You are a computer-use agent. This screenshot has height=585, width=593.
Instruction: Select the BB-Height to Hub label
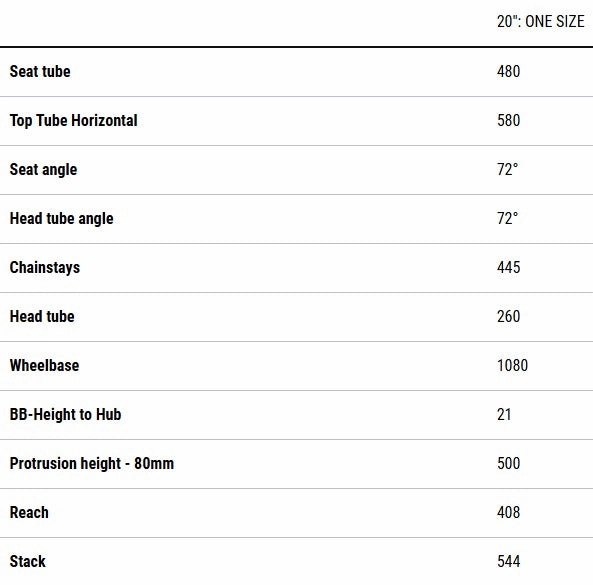(x=65, y=415)
